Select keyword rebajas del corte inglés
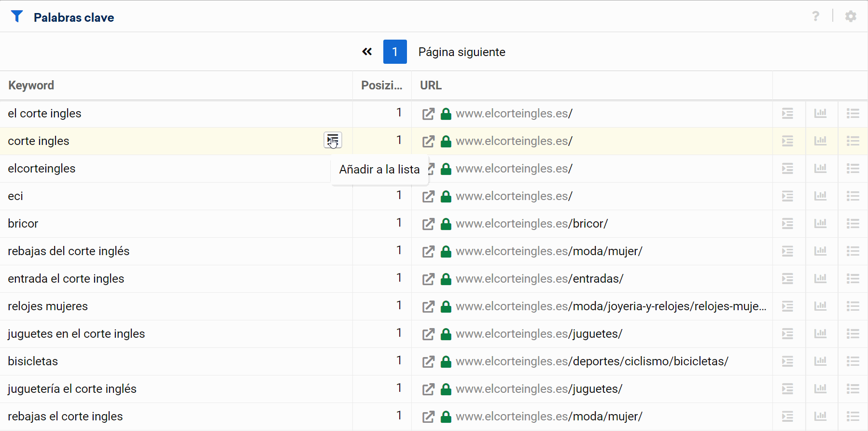Viewport: 868px width, 431px height. (x=69, y=251)
